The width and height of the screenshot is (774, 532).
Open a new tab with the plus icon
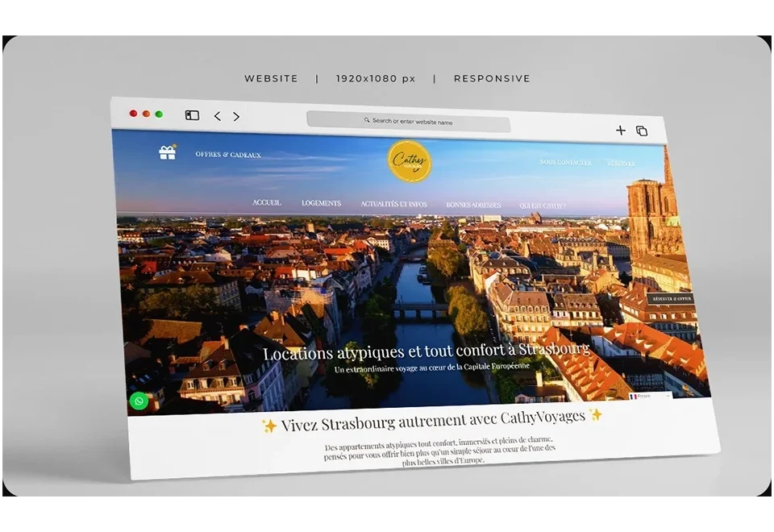click(620, 130)
